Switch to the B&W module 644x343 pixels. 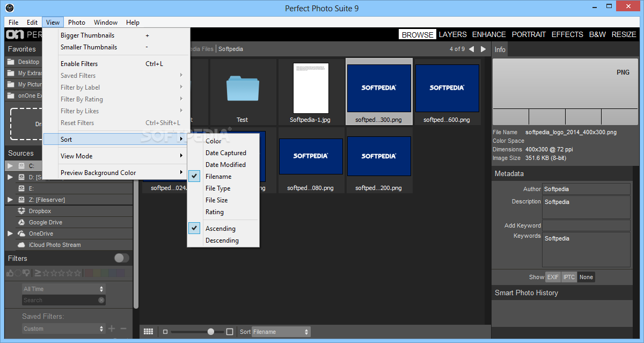597,34
